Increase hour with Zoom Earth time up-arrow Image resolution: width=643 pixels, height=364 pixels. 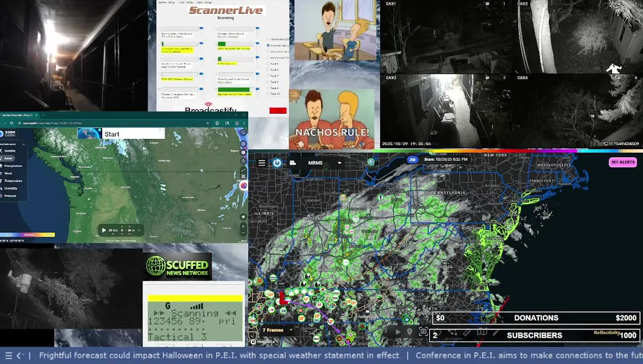(x=122, y=226)
